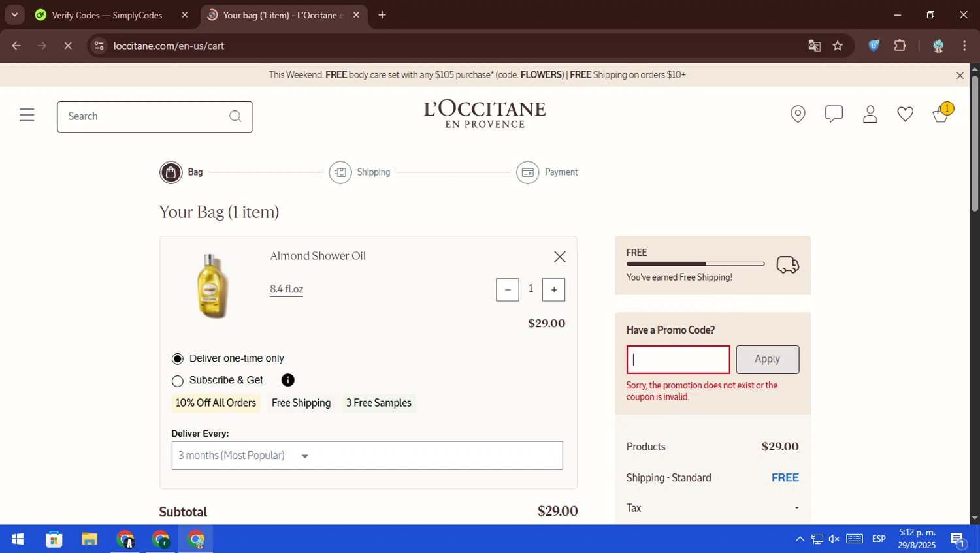Click the search magnifier icon

235,116
